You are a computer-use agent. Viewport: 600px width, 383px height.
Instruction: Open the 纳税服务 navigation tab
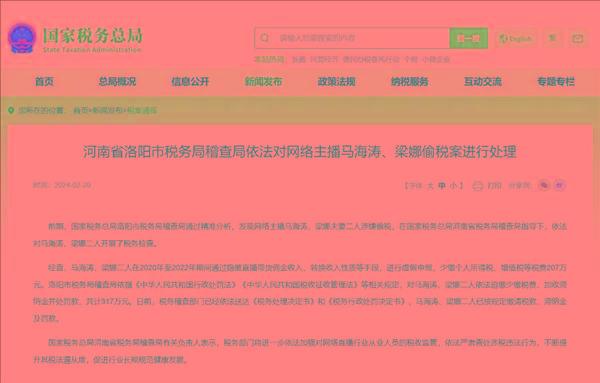pyautogui.click(x=409, y=81)
